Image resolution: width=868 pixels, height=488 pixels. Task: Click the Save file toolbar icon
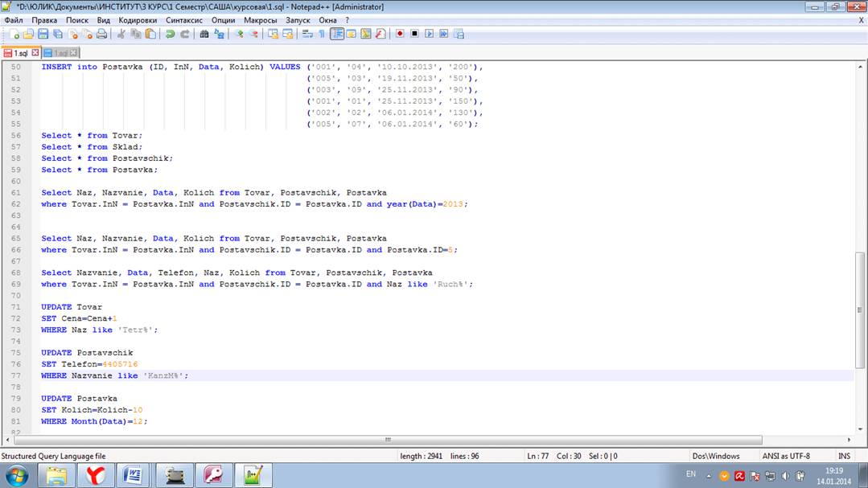coord(43,34)
